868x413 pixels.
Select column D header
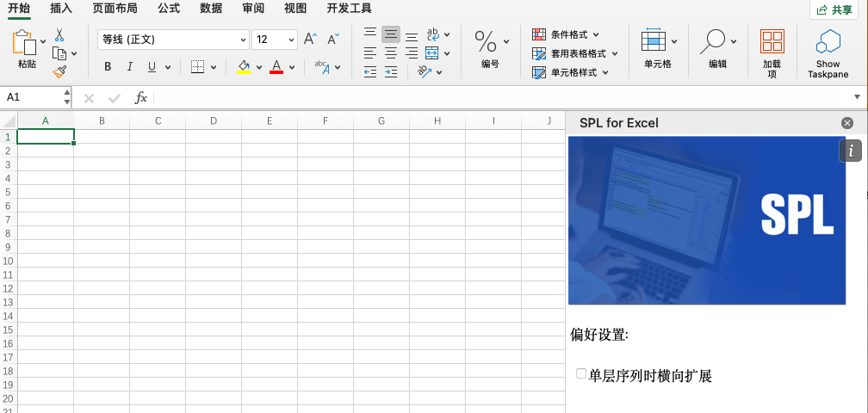click(x=214, y=120)
